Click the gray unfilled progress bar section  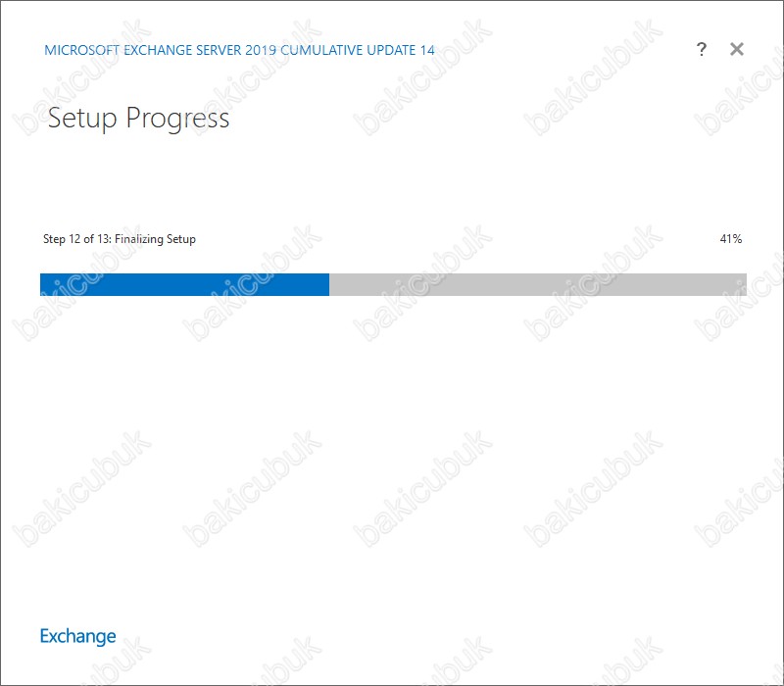[x=538, y=284]
